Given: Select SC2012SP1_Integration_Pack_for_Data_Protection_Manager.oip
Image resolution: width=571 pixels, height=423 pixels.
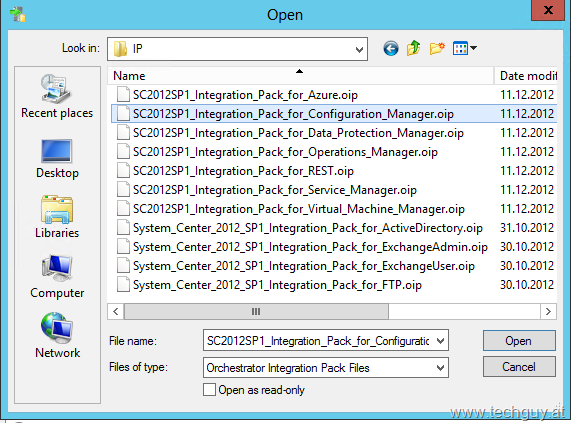Looking at the screenshot, I should coord(298,133).
